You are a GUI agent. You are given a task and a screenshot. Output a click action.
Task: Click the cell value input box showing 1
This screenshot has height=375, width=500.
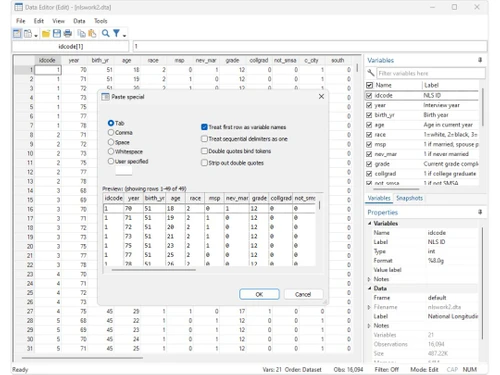pyautogui.click(x=310, y=46)
